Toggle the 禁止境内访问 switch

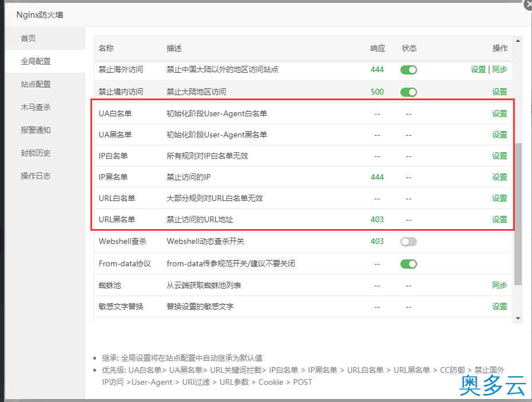tap(408, 92)
